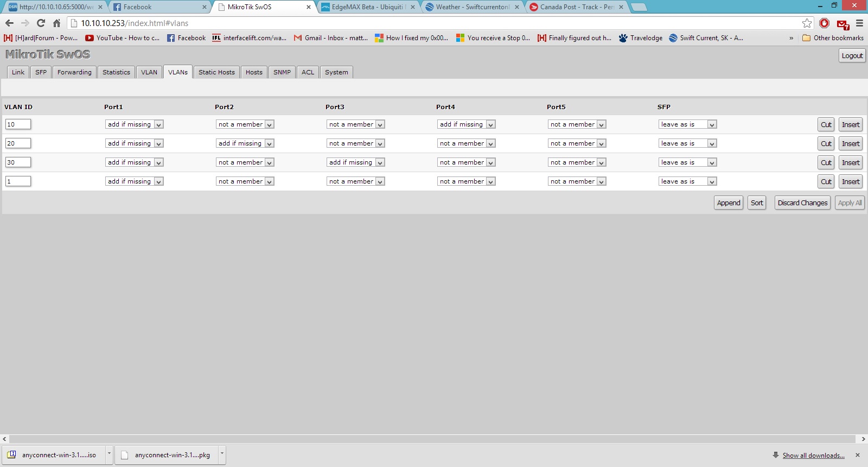Screen dimensions: 868x467
Task: Open the downloaded anyconnect-win iso file
Action: (54, 455)
